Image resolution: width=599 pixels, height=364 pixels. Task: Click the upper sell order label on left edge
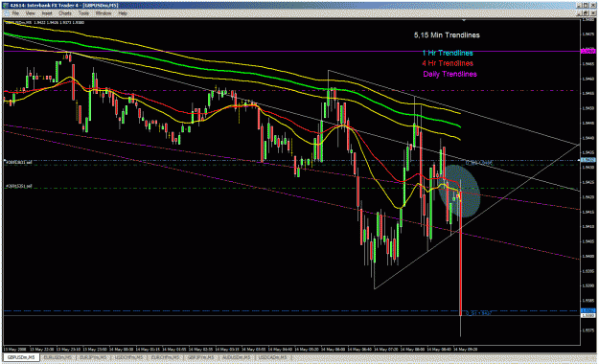[18, 162]
